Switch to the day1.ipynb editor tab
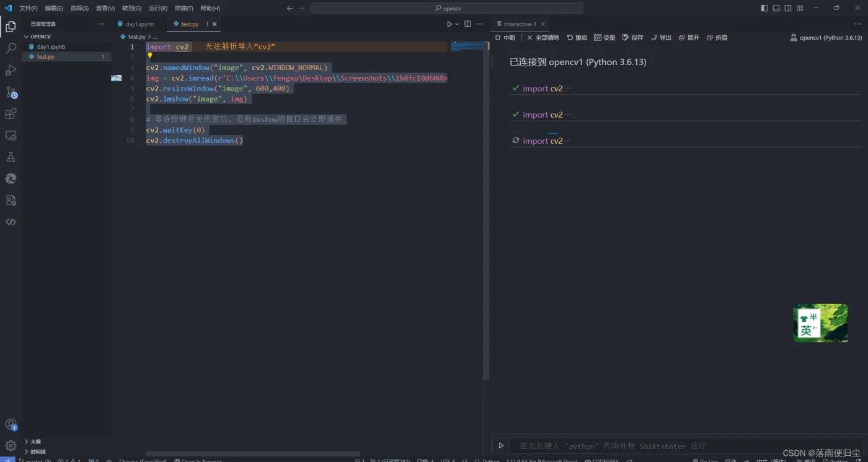 139,24
